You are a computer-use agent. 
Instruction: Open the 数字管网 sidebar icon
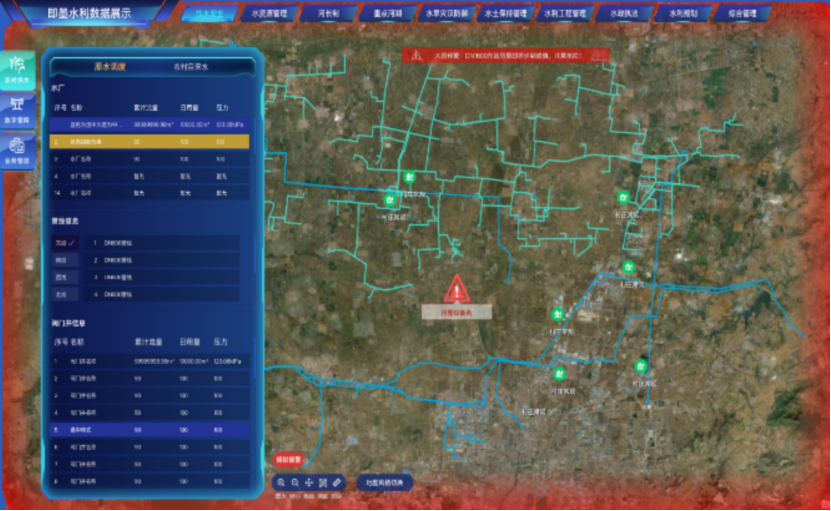(x=17, y=108)
